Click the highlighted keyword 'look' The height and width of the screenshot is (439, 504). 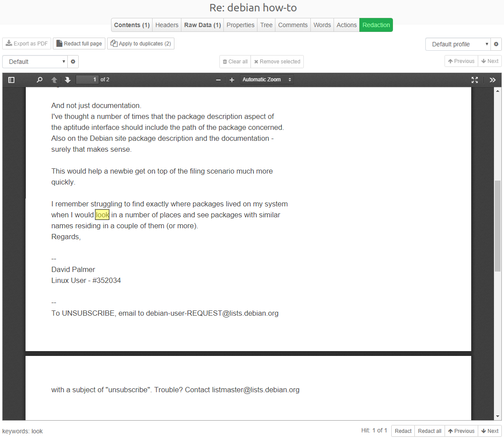coord(102,214)
